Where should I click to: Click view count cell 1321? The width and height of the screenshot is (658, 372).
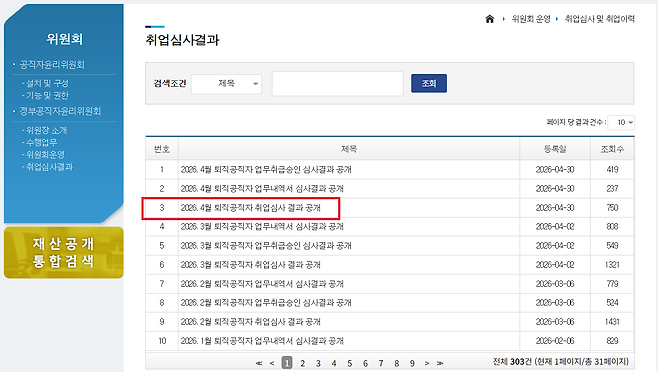click(x=612, y=265)
